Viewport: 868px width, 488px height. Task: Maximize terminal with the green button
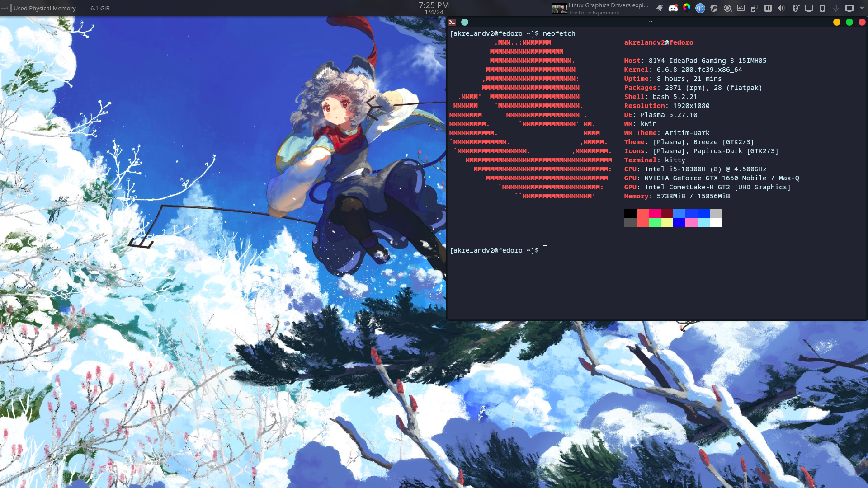[849, 22]
